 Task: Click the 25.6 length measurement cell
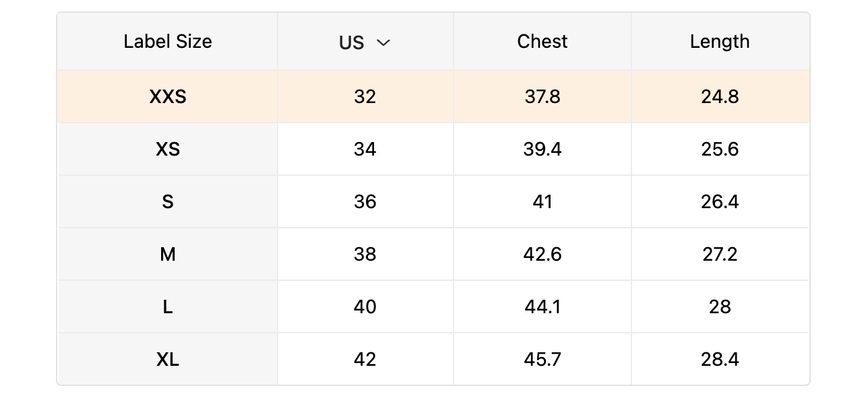coord(720,150)
